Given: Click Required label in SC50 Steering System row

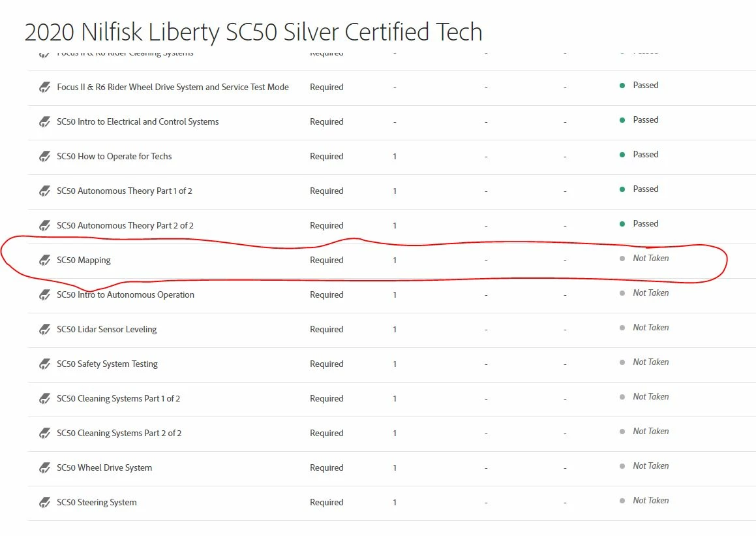Looking at the screenshot, I should coord(326,502).
